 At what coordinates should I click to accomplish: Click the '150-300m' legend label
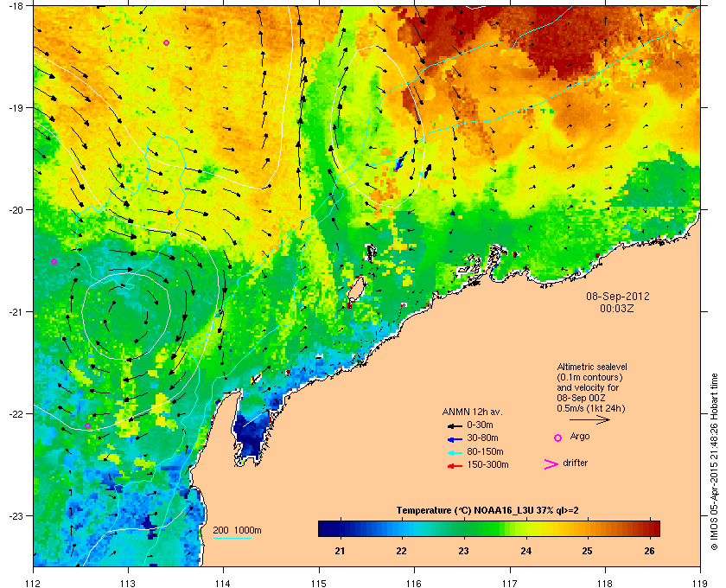pyautogui.click(x=487, y=464)
